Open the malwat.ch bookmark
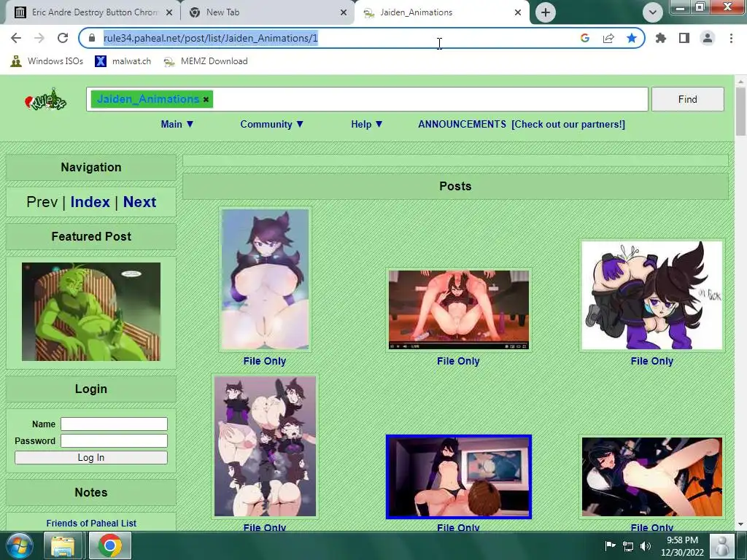The height and width of the screenshot is (560, 747). coord(123,61)
